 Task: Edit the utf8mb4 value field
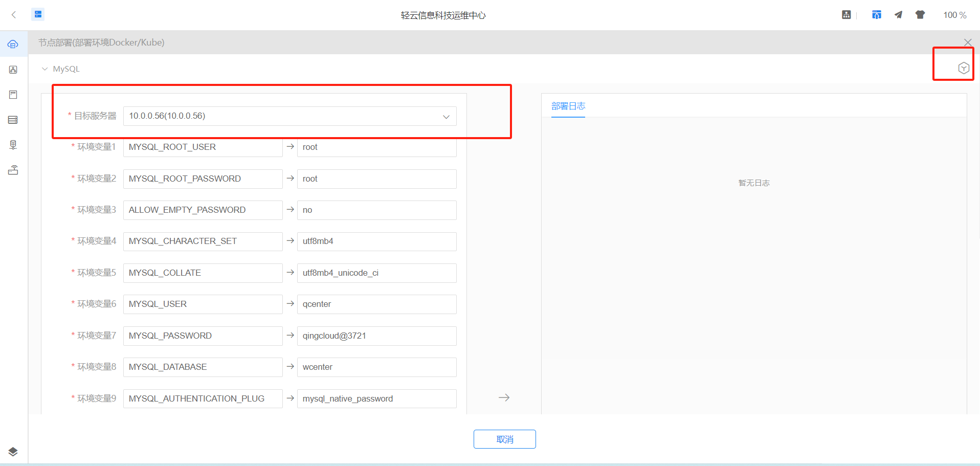click(376, 241)
